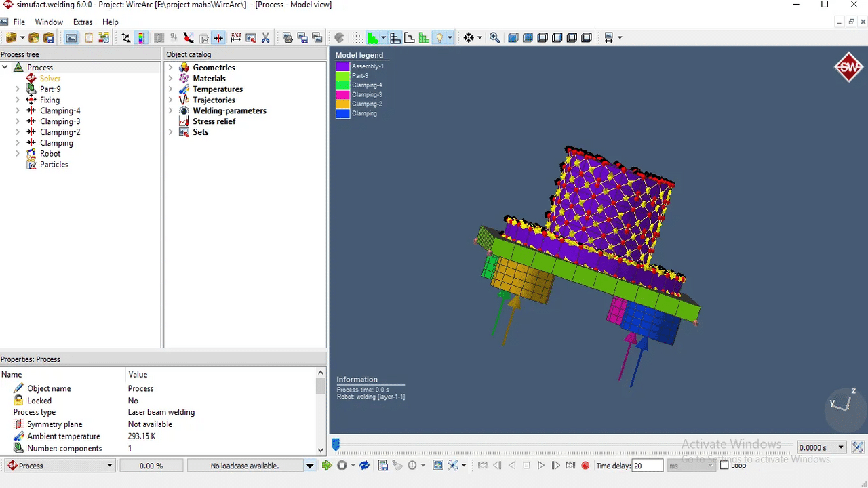Click the scissors cut icon
This screenshot has width=868, height=488.
pos(265,38)
